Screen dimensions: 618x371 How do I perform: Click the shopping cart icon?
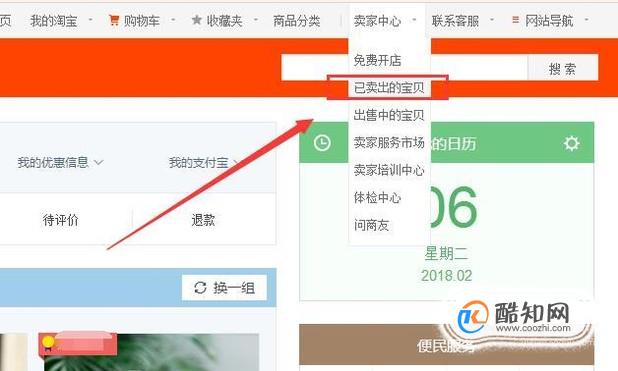[x=114, y=20]
